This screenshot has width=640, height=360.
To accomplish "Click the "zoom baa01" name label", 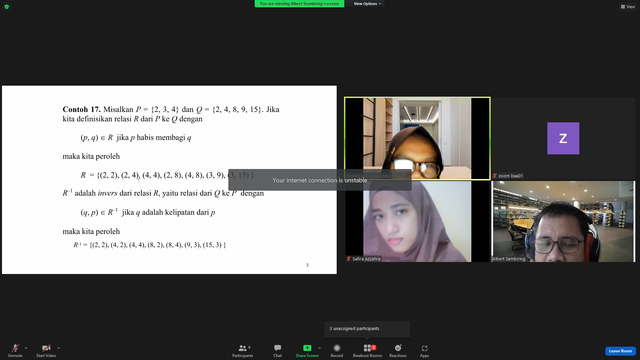I will pyautogui.click(x=508, y=176).
